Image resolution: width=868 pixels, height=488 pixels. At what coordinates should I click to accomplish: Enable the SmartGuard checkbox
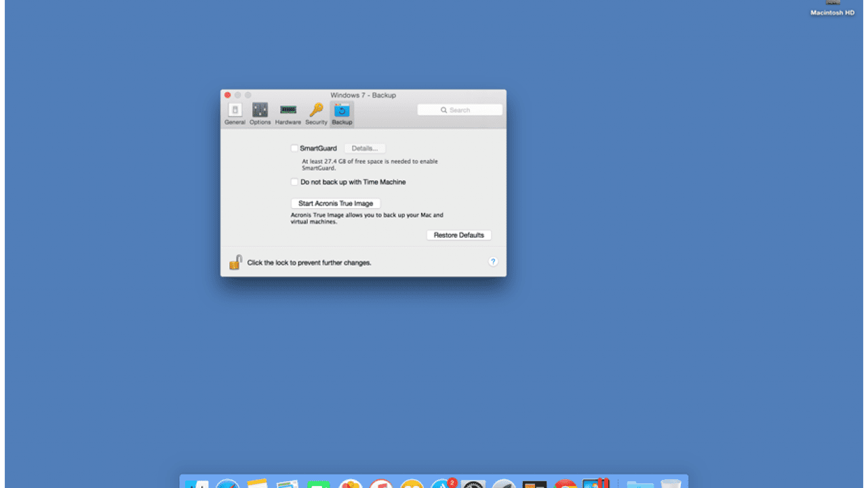294,148
